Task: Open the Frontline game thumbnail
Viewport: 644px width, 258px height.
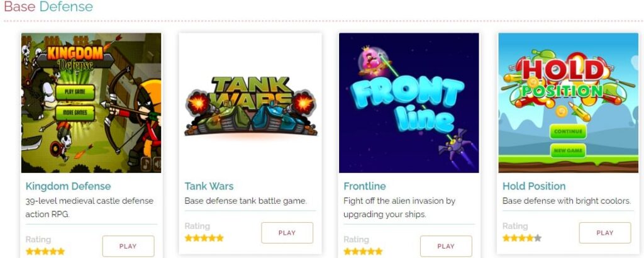Action: tap(409, 103)
